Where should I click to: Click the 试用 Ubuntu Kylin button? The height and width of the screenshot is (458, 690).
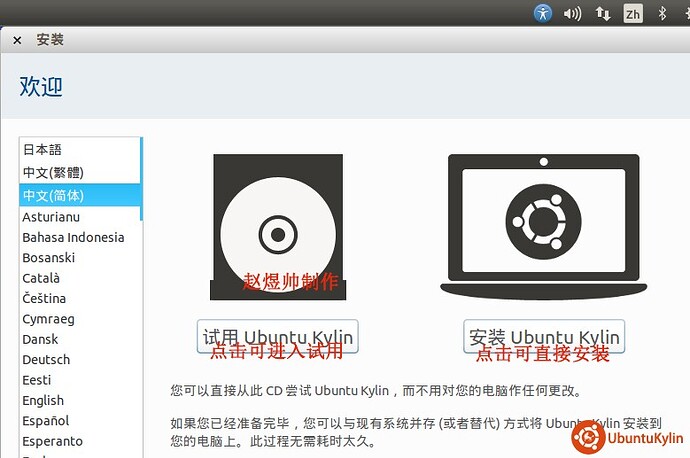[x=278, y=337]
